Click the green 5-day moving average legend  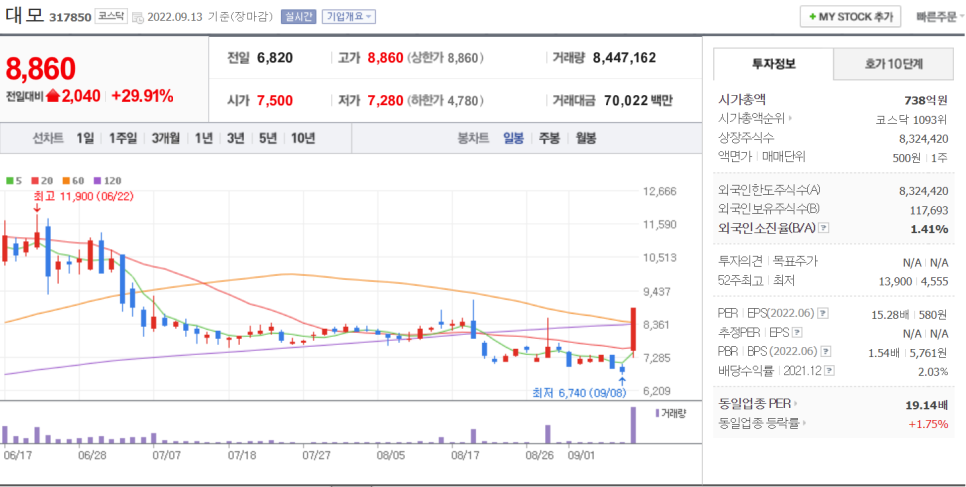12,181
